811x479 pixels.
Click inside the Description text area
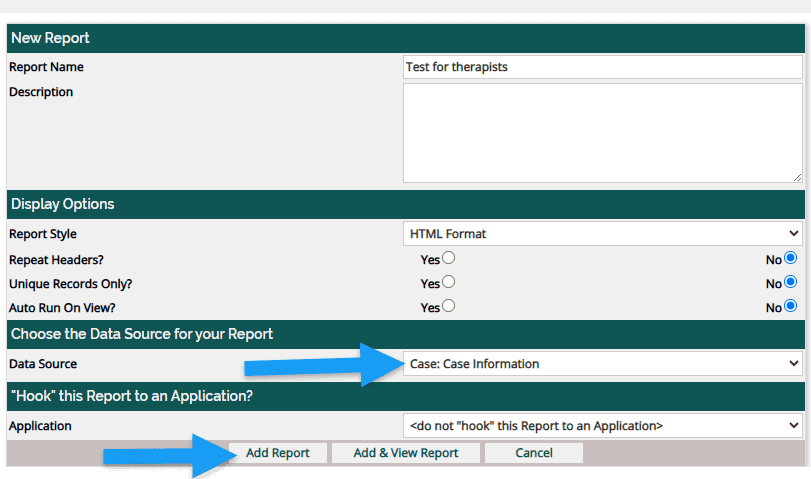click(602, 132)
